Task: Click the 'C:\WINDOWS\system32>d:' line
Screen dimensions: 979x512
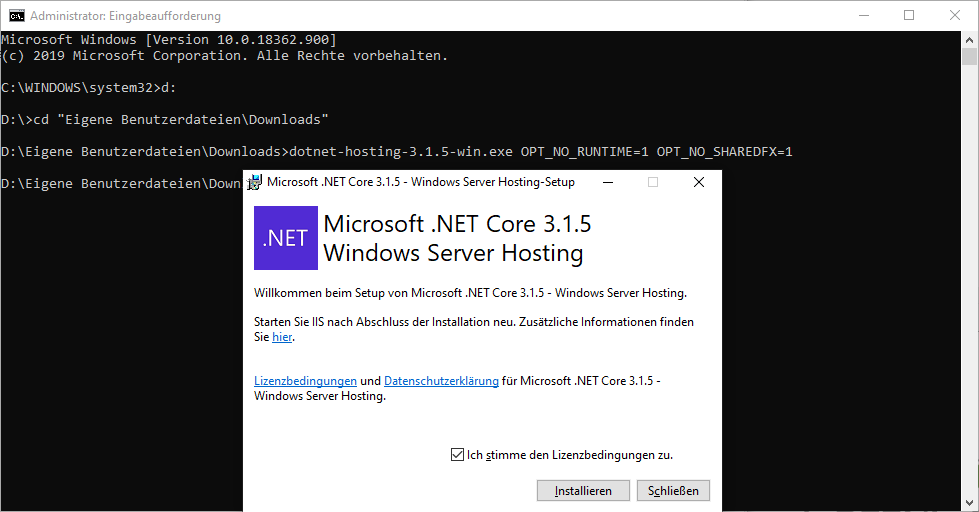Action: tap(89, 88)
